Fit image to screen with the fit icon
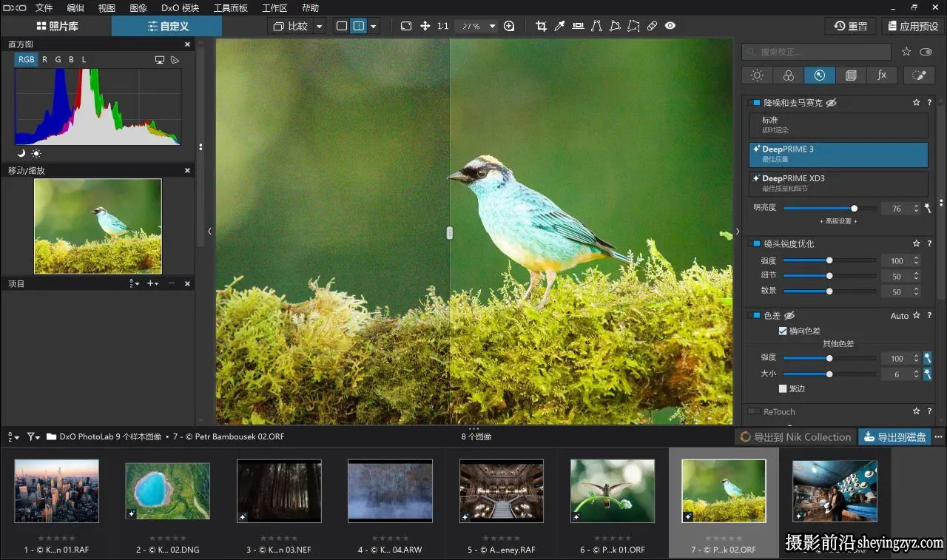Image resolution: width=947 pixels, height=560 pixels. [x=406, y=26]
